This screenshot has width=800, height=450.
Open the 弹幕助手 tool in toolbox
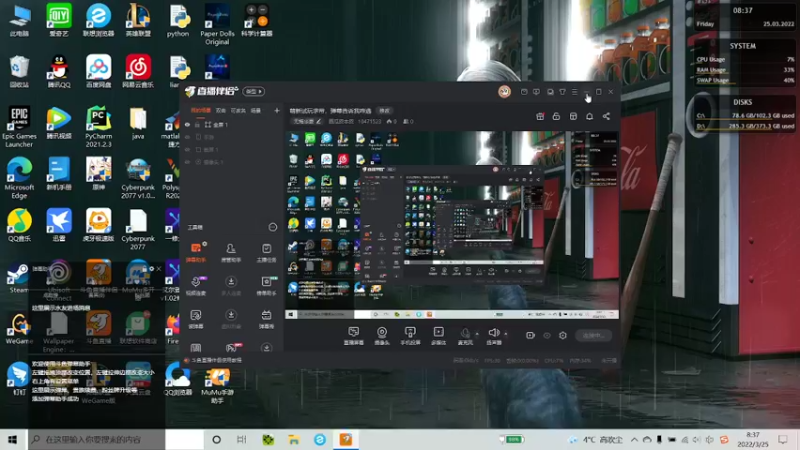196,253
